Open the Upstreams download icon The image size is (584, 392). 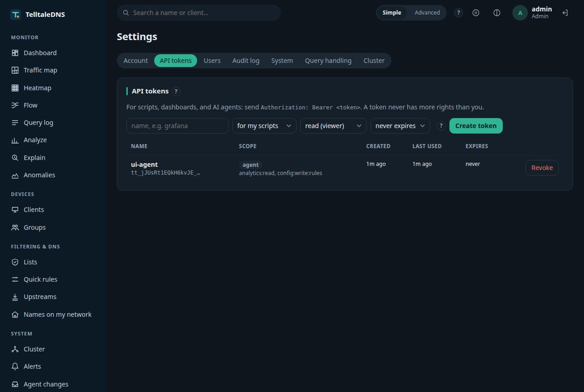pos(15,297)
